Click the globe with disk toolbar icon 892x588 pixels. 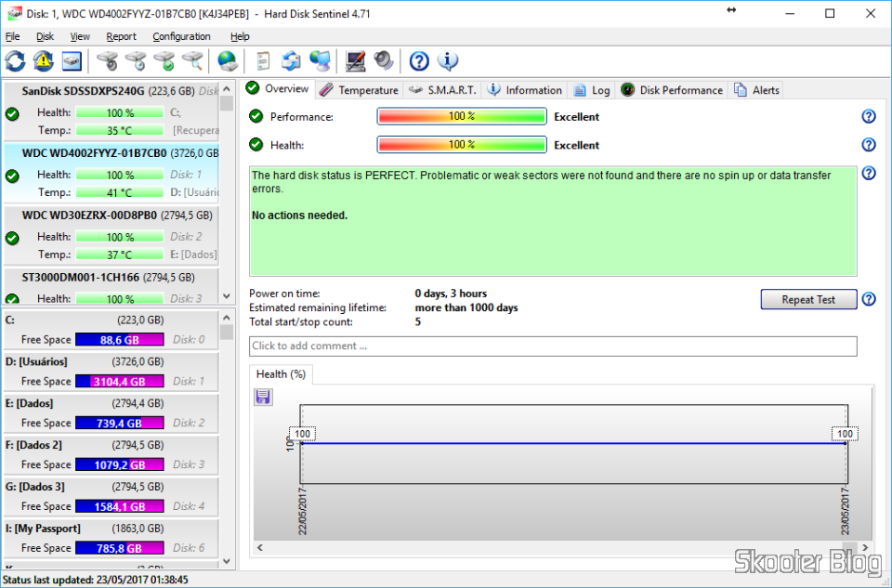pos(228,61)
